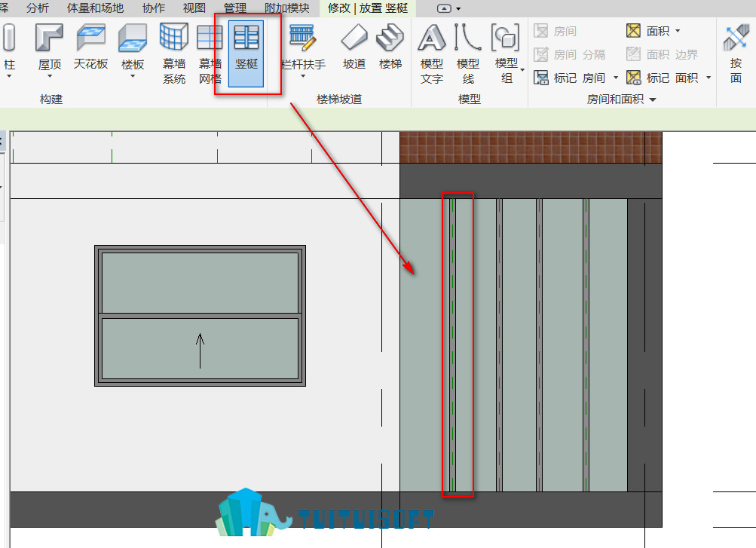This screenshot has width=756, height=548.
Task: Select the 天花板 ceiling tool
Action: 90,47
